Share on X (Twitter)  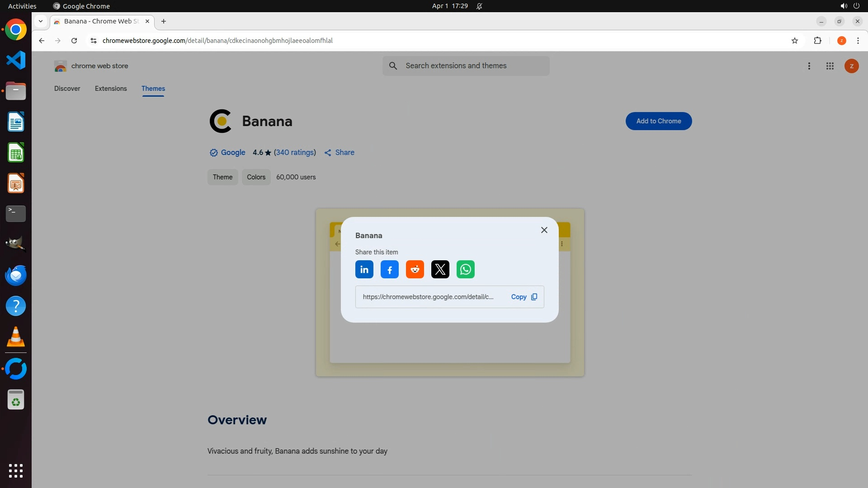point(440,270)
